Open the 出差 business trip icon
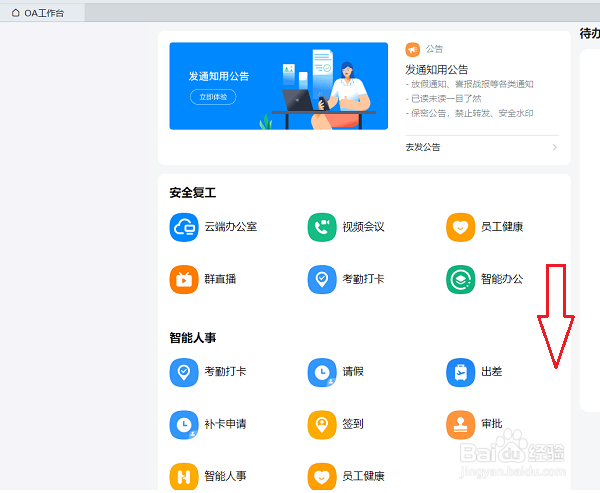Screen dimensions: 600x493 click(x=460, y=372)
